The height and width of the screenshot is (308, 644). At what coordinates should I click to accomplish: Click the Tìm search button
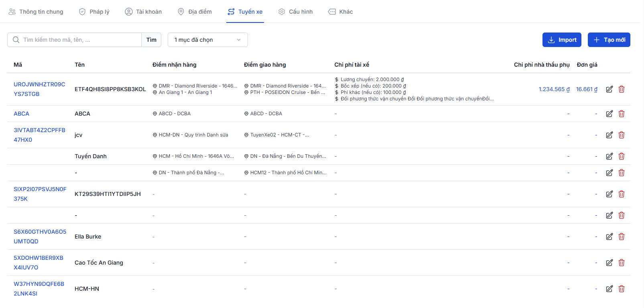[151, 40]
